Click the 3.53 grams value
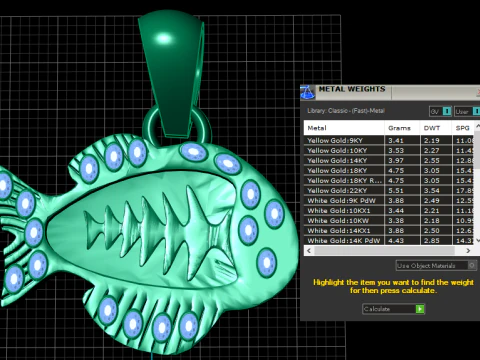Screen dimensions: 480x360 click(396, 151)
